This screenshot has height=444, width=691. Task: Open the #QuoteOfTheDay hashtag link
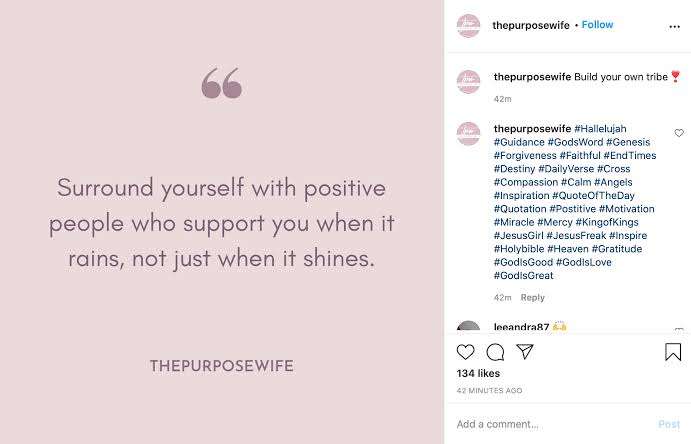(593, 196)
